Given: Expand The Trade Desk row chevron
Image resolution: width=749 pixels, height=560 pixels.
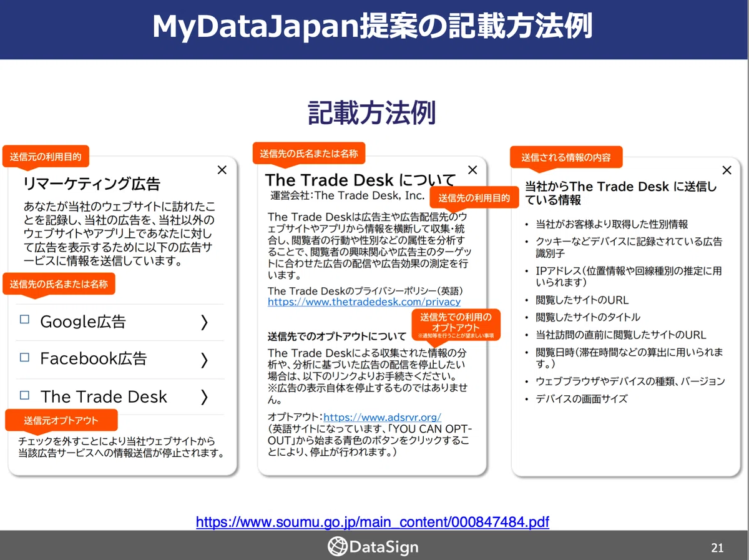Looking at the screenshot, I should pos(204,397).
